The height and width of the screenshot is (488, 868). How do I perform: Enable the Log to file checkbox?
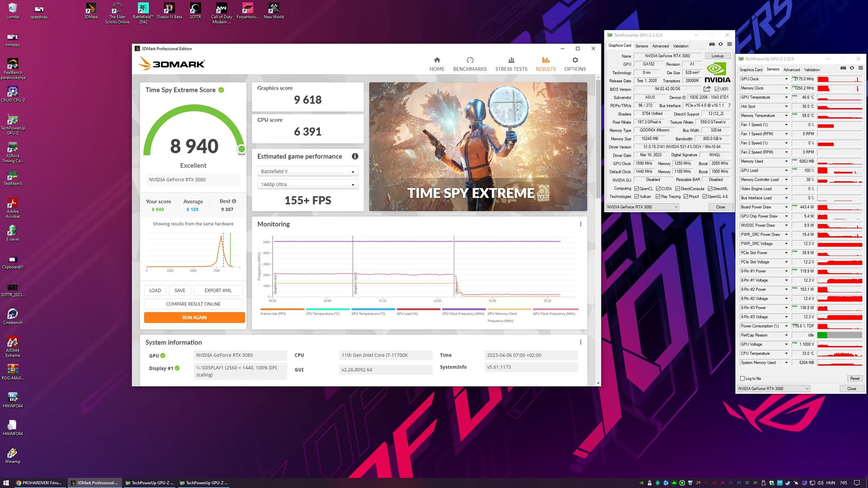tap(742, 378)
